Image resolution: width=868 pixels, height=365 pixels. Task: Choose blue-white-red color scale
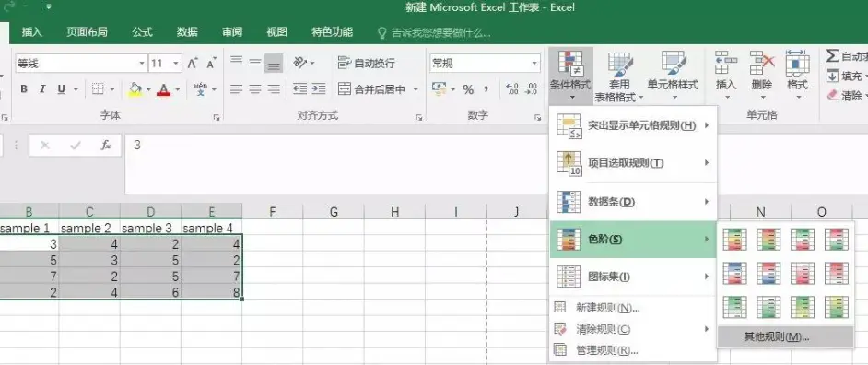734,273
